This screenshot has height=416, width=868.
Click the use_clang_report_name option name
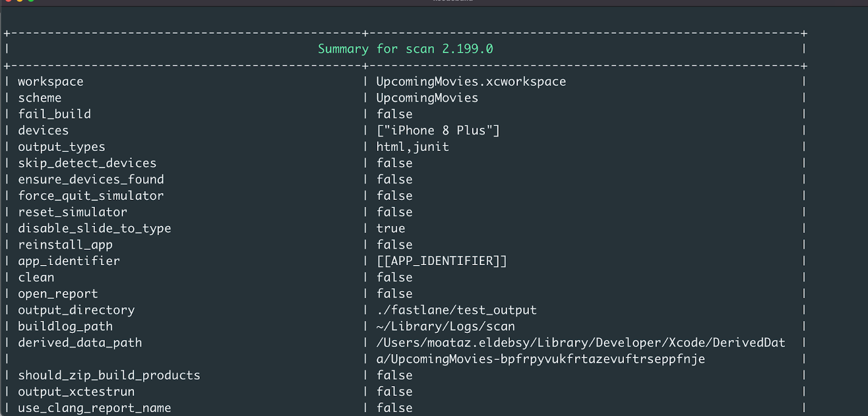[94, 408]
